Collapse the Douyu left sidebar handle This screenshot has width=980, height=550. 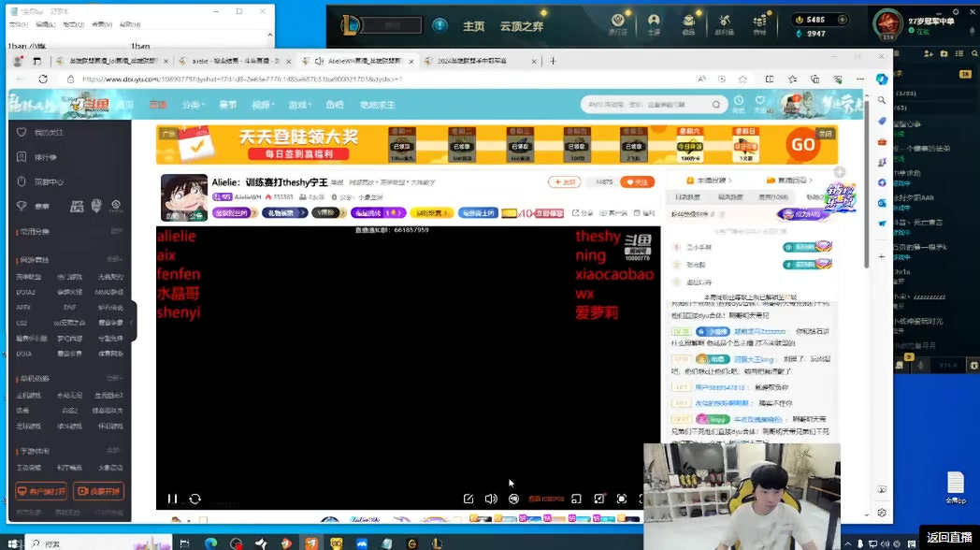[133, 321]
